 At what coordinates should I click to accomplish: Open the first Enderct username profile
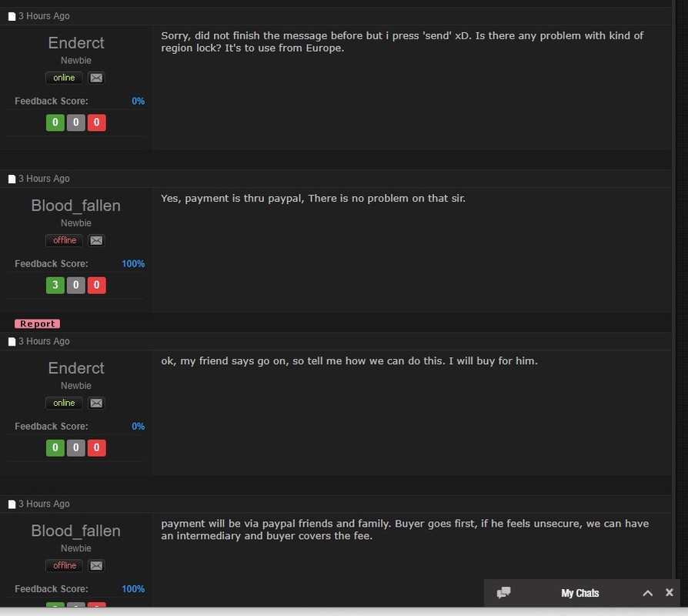(76, 43)
